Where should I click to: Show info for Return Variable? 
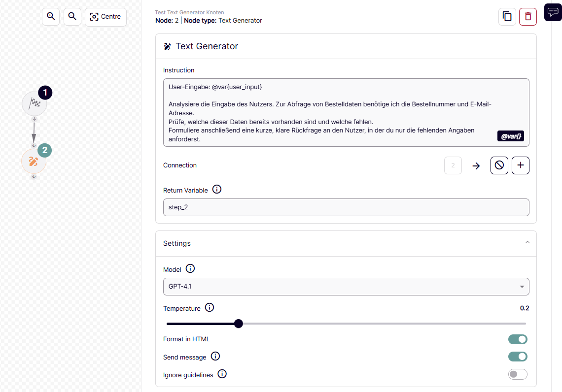click(x=217, y=190)
